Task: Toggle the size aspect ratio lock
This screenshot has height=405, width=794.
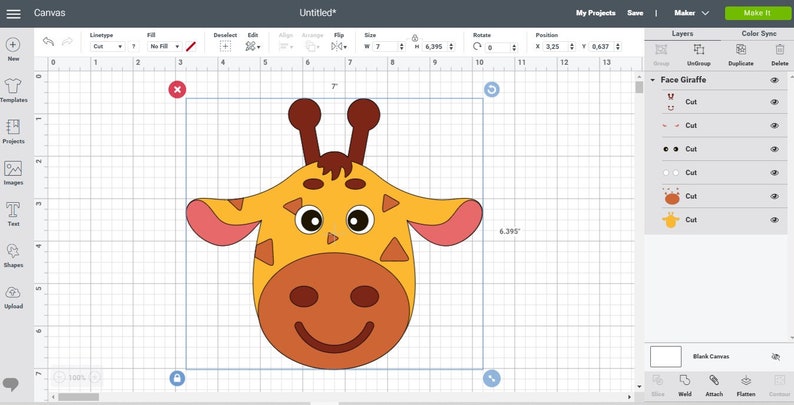Action: pyautogui.click(x=415, y=38)
